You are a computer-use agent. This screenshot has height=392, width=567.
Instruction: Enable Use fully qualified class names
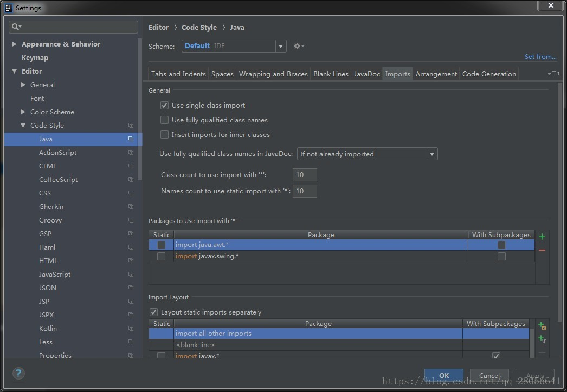pyautogui.click(x=165, y=120)
